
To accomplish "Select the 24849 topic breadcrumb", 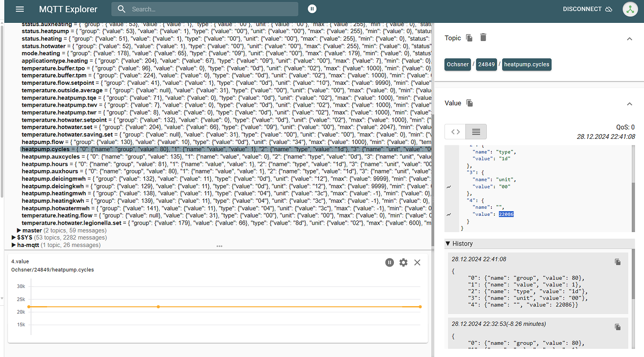I will (486, 64).
